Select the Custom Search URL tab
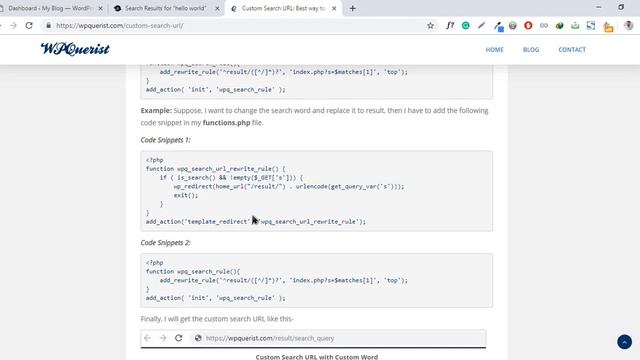 pyautogui.click(x=283, y=8)
